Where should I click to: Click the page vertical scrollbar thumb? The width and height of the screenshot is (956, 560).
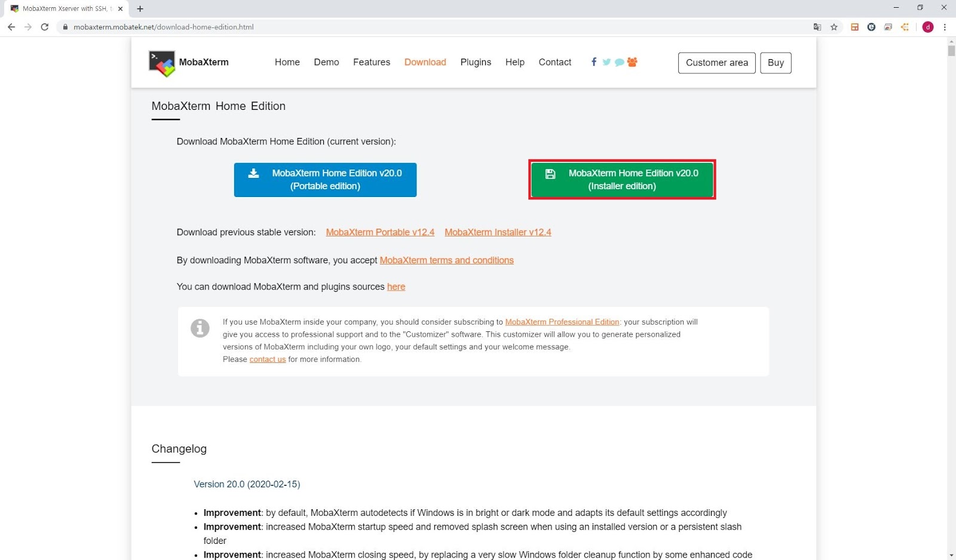tap(951, 50)
